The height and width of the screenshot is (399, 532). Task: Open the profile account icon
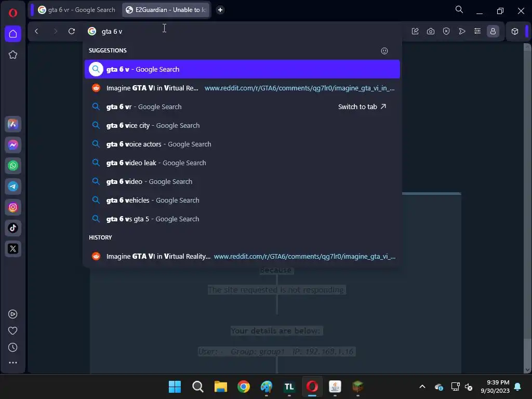point(493,31)
